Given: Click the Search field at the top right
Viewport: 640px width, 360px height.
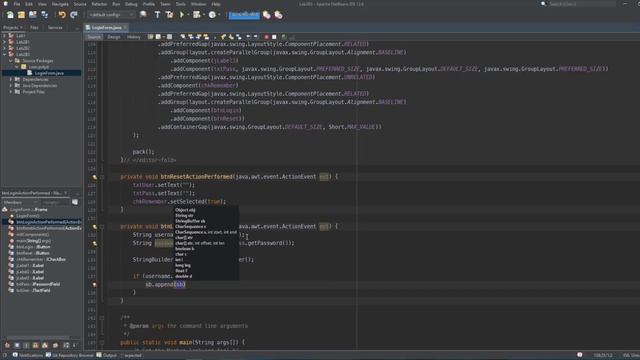Looking at the screenshot, I should point(581,4).
